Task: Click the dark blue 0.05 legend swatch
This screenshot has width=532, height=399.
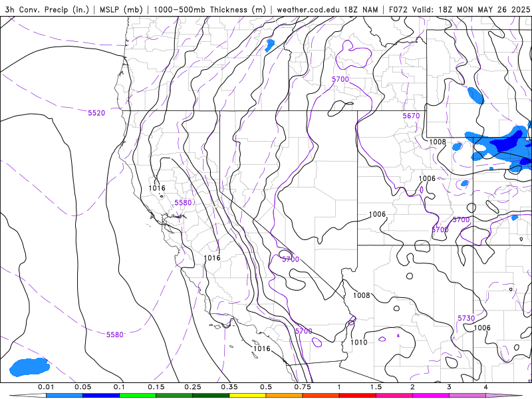Action: [101, 396]
